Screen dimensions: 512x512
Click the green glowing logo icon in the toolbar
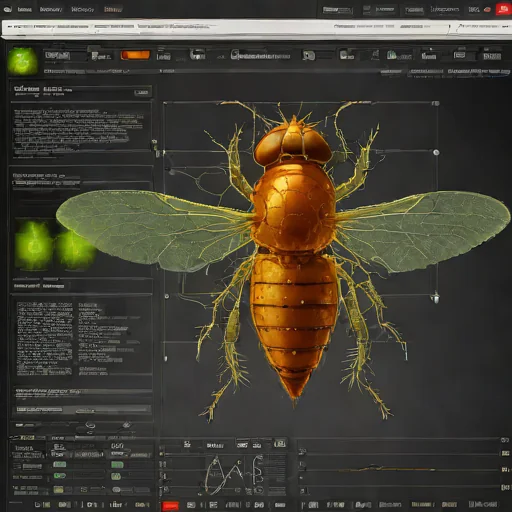(x=22, y=61)
